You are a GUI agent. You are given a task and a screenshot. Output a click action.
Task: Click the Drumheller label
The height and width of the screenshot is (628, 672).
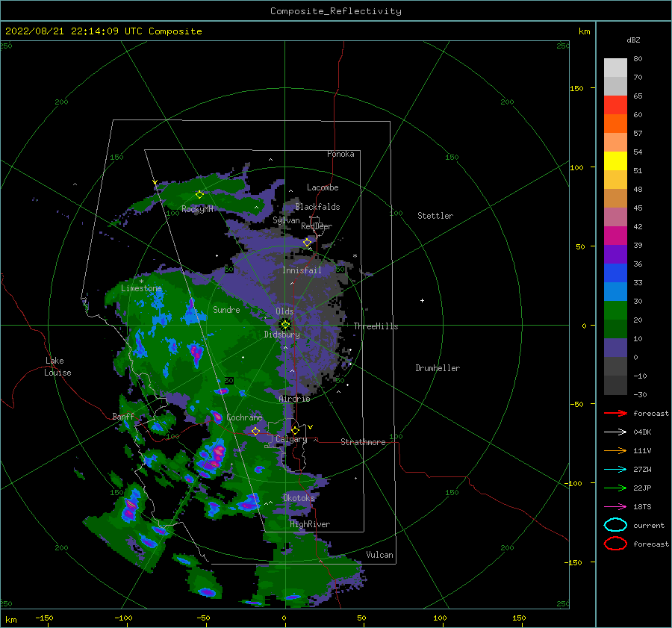[438, 368]
